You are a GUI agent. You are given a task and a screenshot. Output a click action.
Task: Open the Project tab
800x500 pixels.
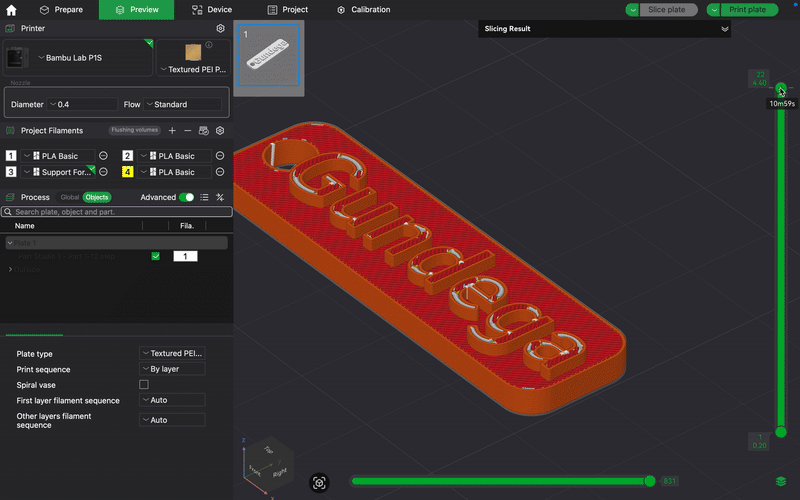point(288,10)
